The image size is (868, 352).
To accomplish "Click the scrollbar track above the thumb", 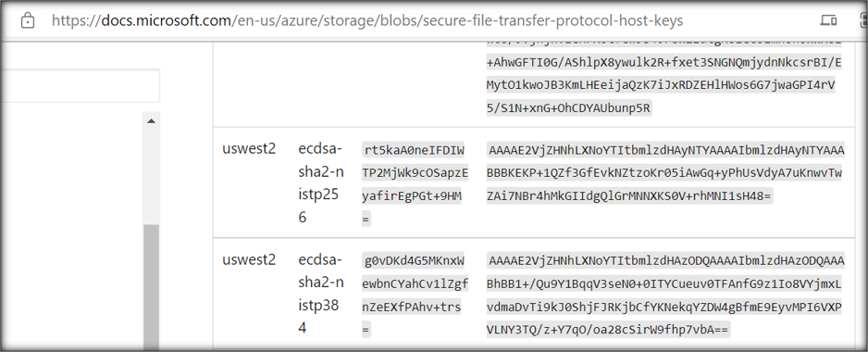I will [151, 176].
